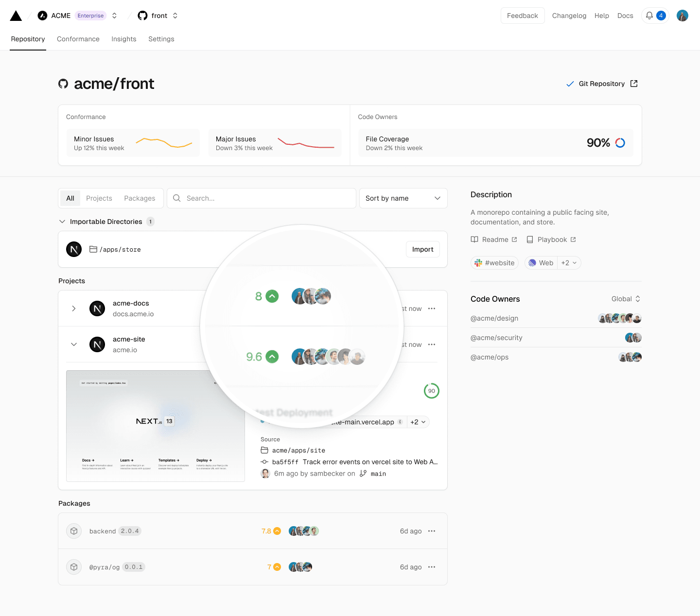Click the @pyra/og package cube icon
This screenshot has height=616, width=700.
tap(74, 567)
